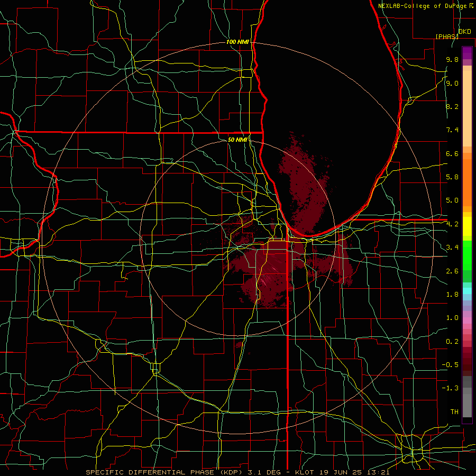Image resolution: width=476 pixels, height=476 pixels.
Task: Click the TH label on the color scale
Action: coord(454,412)
